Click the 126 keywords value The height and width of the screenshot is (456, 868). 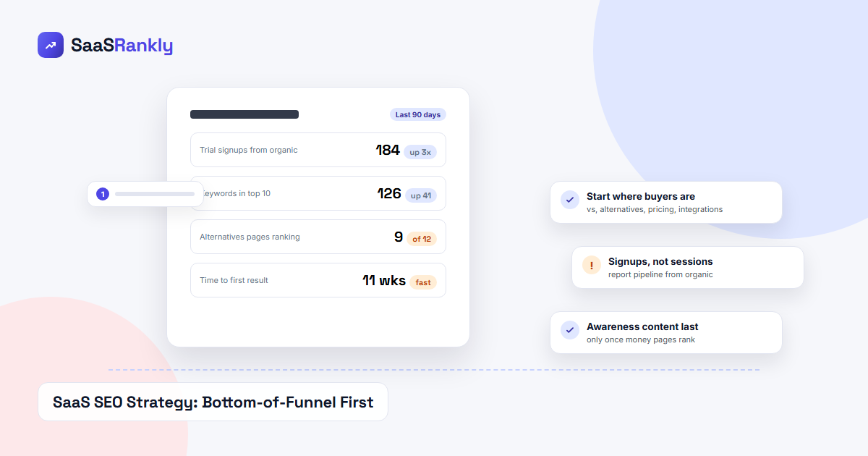click(389, 193)
